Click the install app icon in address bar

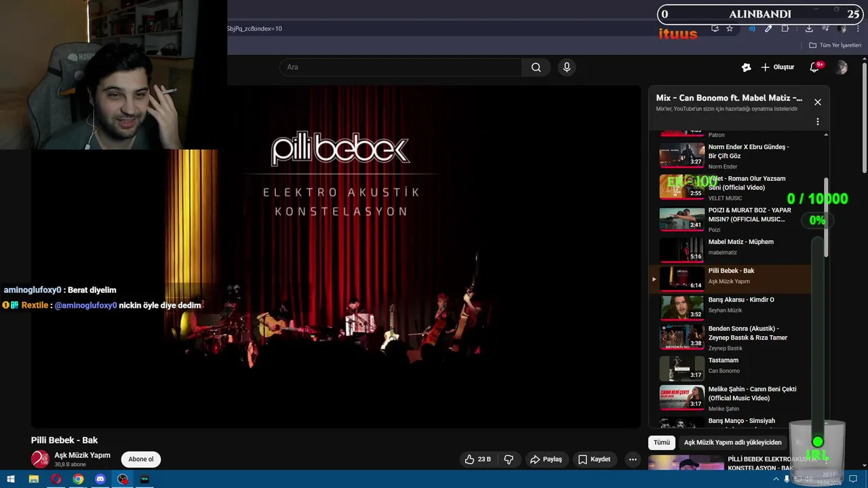pos(715,28)
